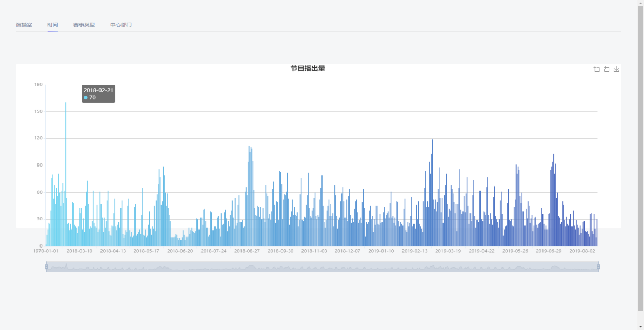Click the tooltip value 70

click(x=92, y=97)
